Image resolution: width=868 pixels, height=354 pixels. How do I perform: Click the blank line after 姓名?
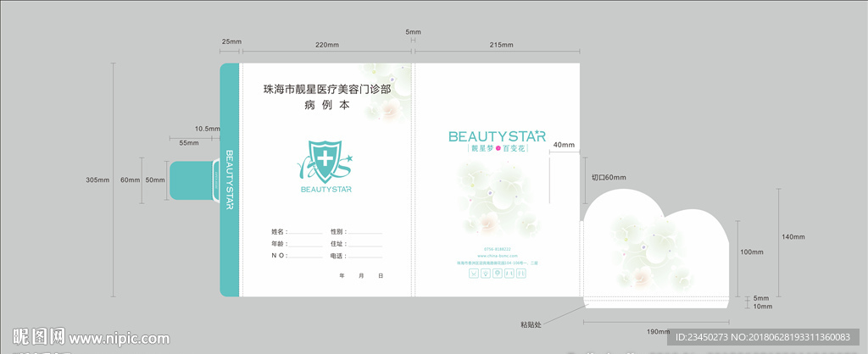[x=305, y=234]
